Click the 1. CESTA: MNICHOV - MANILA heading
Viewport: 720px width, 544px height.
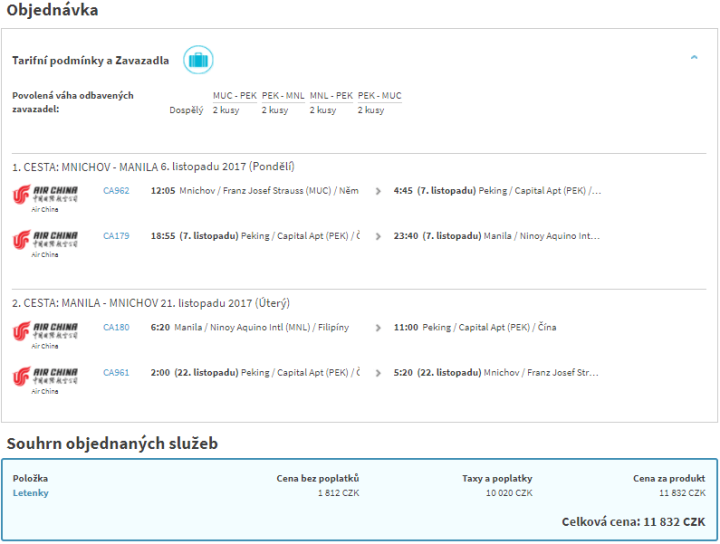point(152,167)
